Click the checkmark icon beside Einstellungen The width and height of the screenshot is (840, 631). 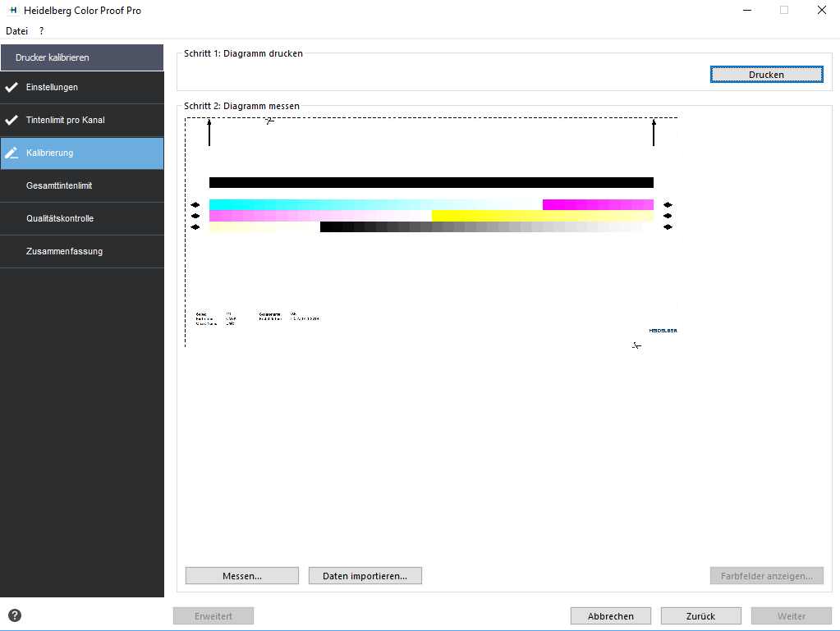pyautogui.click(x=11, y=87)
